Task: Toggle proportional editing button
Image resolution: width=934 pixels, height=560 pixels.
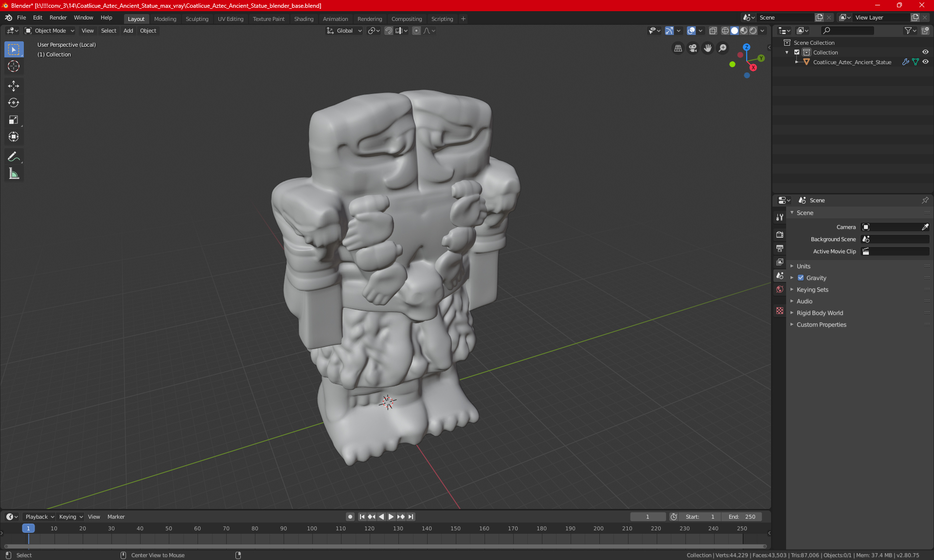Action: pos(416,31)
